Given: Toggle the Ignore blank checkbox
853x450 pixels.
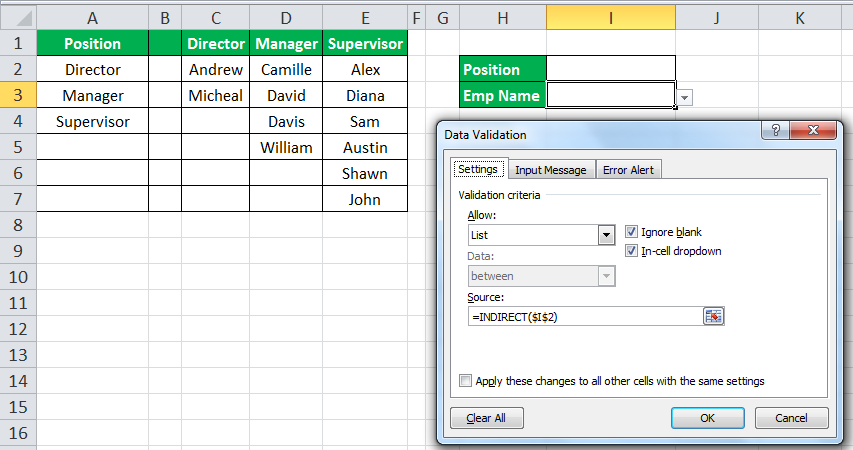Looking at the screenshot, I should [x=631, y=232].
